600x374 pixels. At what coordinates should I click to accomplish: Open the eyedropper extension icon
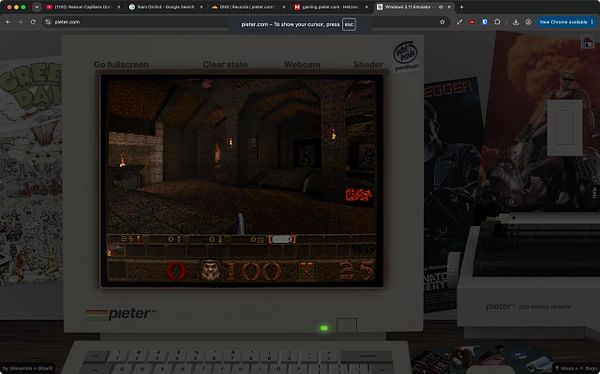pyautogui.click(x=460, y=22)
